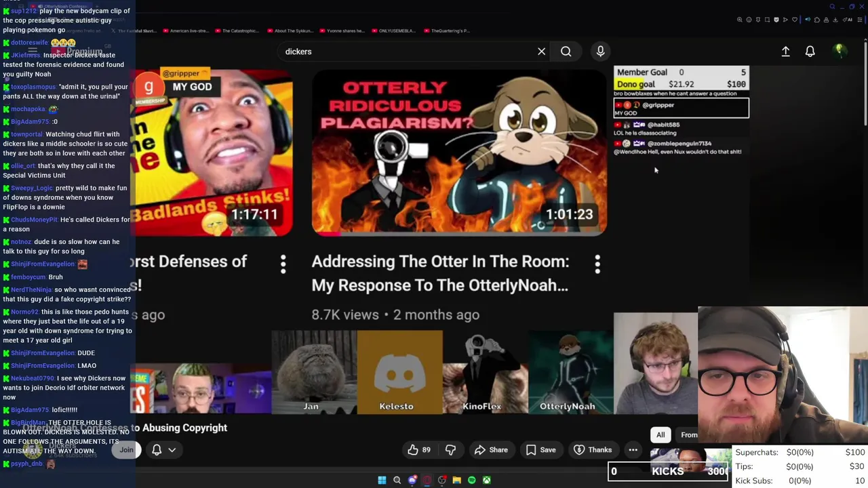Open 'American live-stre...' bookmark

click(x=186, y=30)
